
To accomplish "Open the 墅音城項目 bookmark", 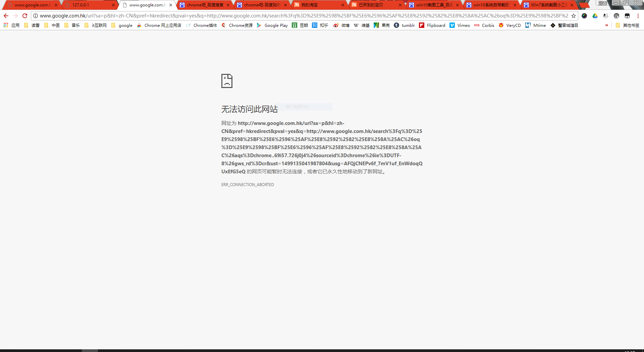I will tap(564, 25).
